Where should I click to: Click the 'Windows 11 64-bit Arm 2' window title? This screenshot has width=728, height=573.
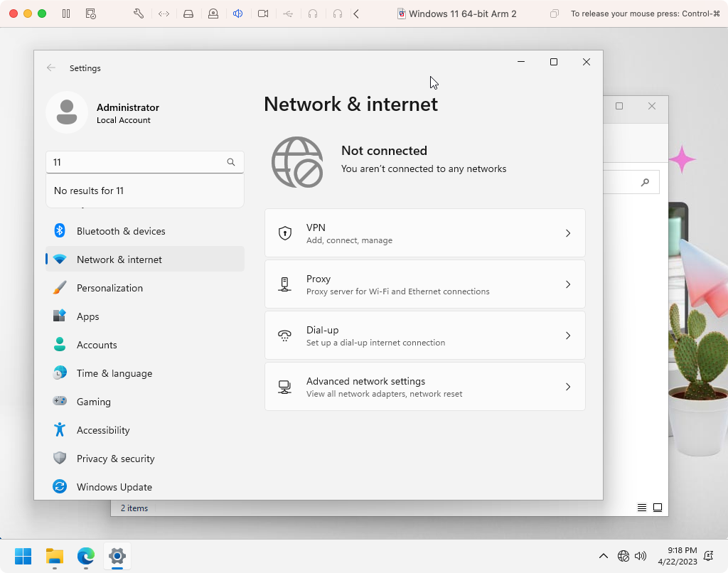click(x=462, y=14)
